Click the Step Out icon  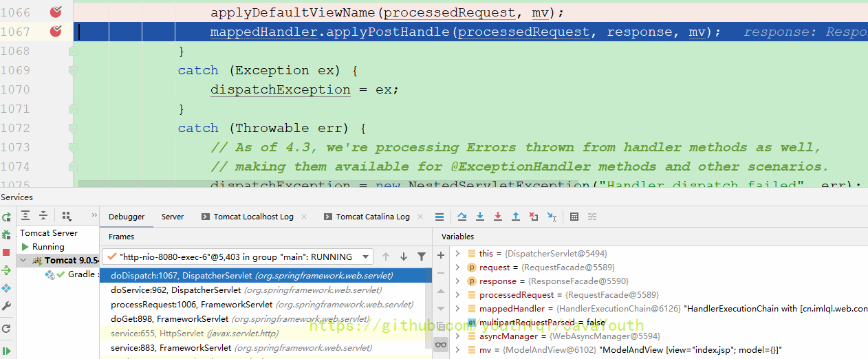[516, 217]
